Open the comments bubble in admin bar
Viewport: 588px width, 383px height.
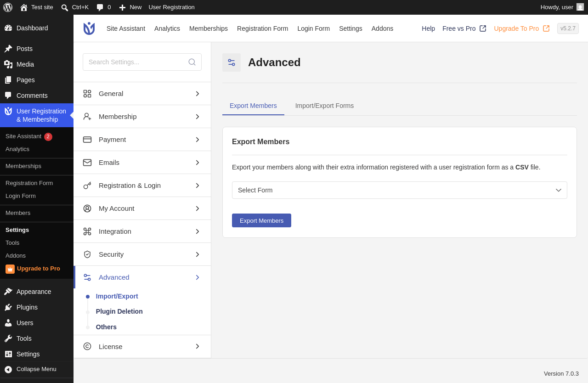tap(100, 7)
